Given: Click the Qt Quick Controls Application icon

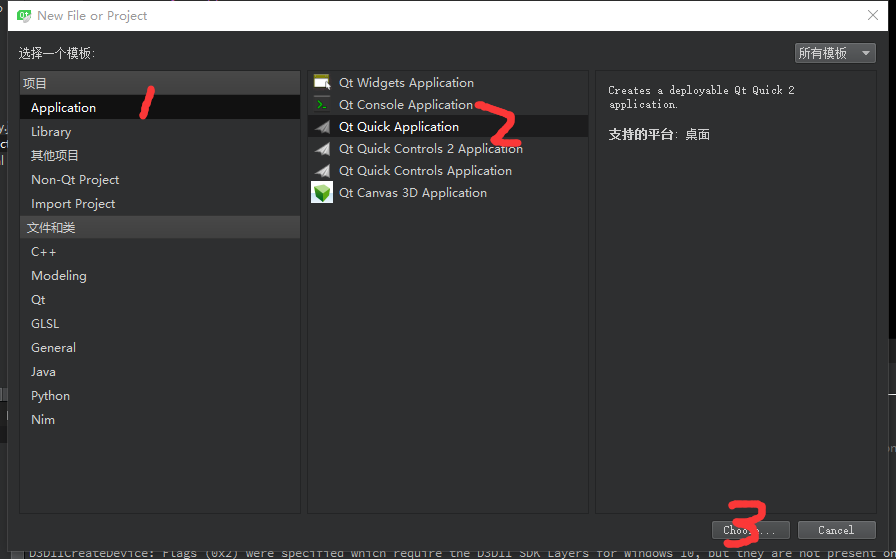Looking at the screenshot, I should coord(323,171).
